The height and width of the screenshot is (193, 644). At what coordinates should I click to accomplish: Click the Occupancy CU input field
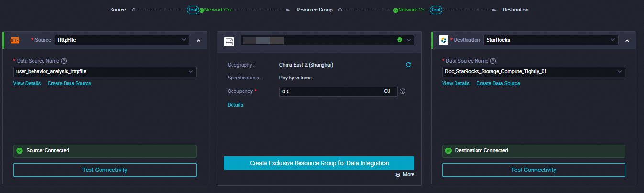[331, 91]
